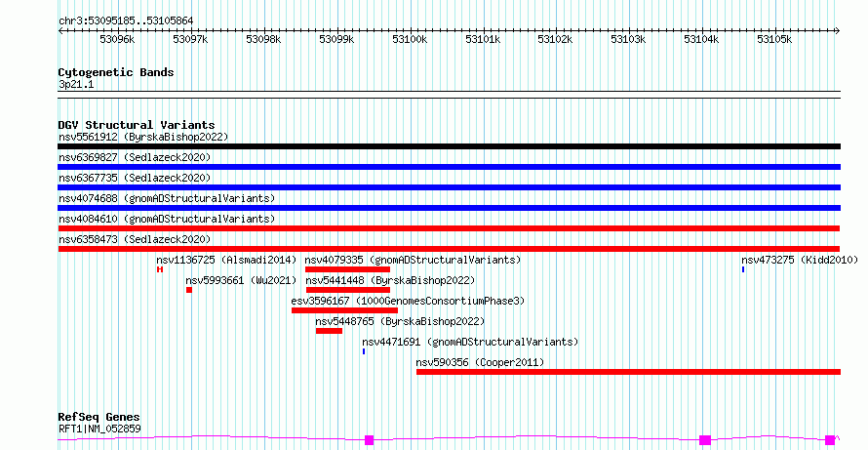Click the ruler's right arrowhead
The height and width of the screenshot is (450, 868).
pos(838,31)
